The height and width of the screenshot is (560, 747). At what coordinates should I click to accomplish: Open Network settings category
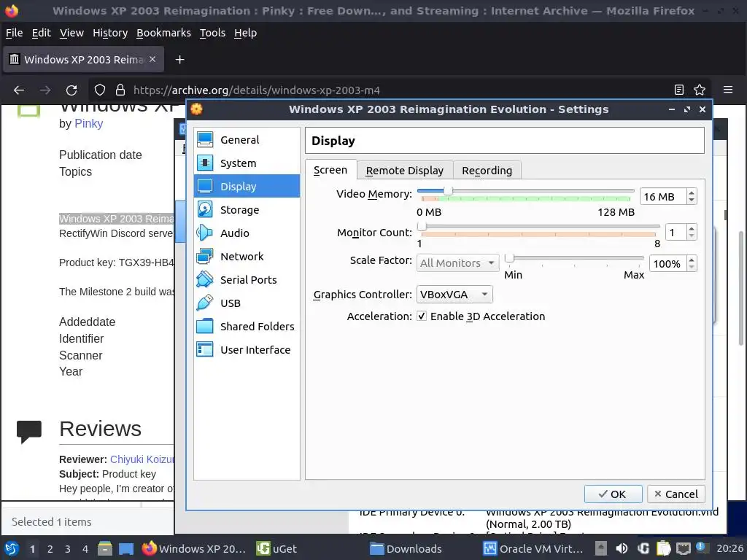coord(247,256)
